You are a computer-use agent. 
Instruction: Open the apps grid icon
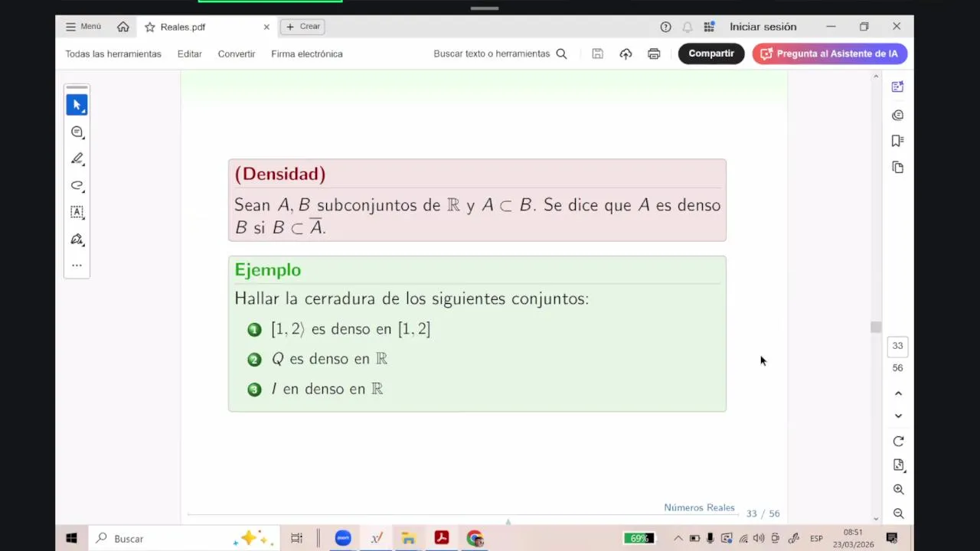710,27
